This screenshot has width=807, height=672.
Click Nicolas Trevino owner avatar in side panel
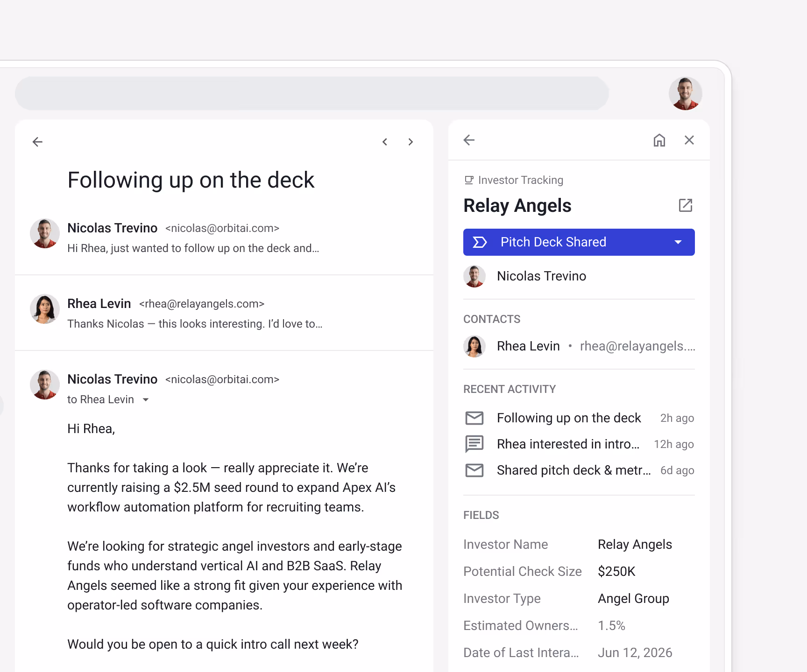tap(474, 276)
